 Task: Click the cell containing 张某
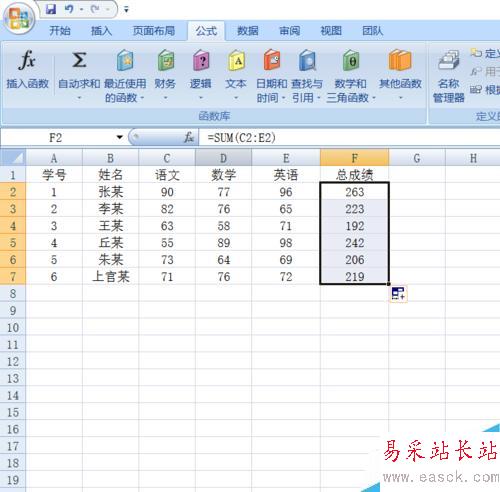point(110,192)
